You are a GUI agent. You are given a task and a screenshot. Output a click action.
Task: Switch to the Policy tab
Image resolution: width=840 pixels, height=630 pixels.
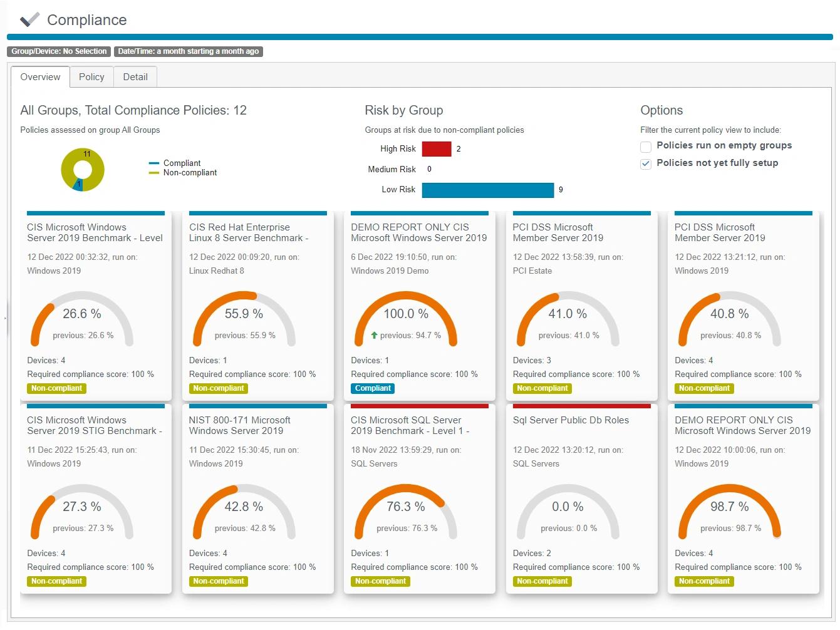(x=91, y=76)
